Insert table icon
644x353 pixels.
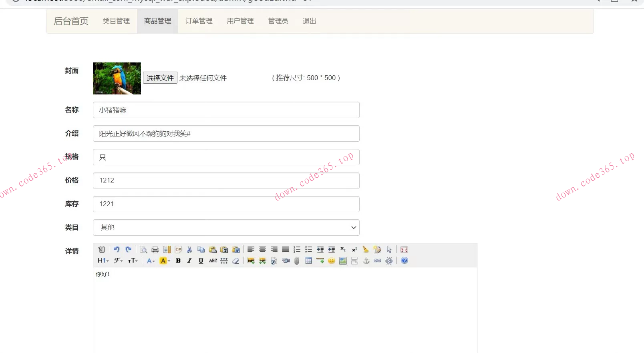(x=308, y=261)
